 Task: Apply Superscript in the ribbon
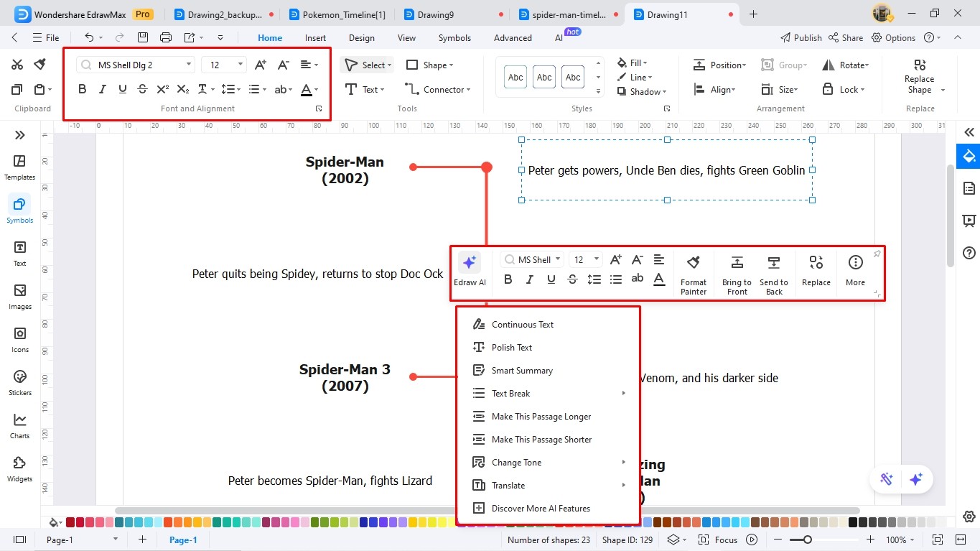pos(163,89)
